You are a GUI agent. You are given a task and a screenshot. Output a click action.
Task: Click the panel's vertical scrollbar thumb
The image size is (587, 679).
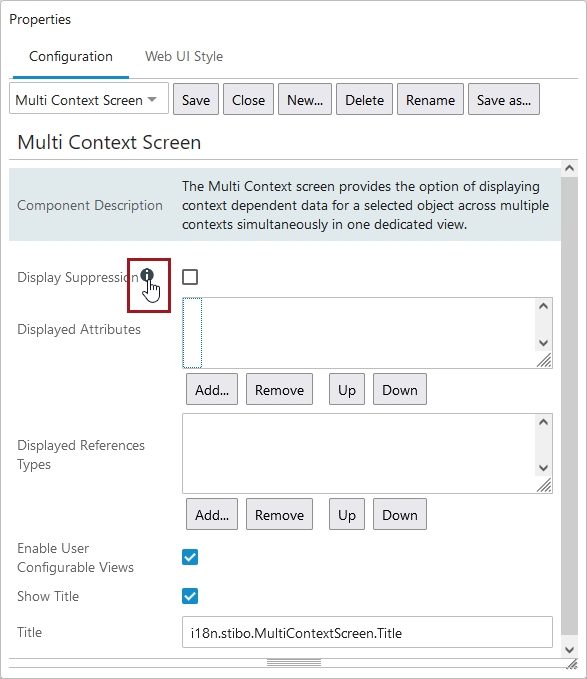pyautogui.click(x=570, y=405)
